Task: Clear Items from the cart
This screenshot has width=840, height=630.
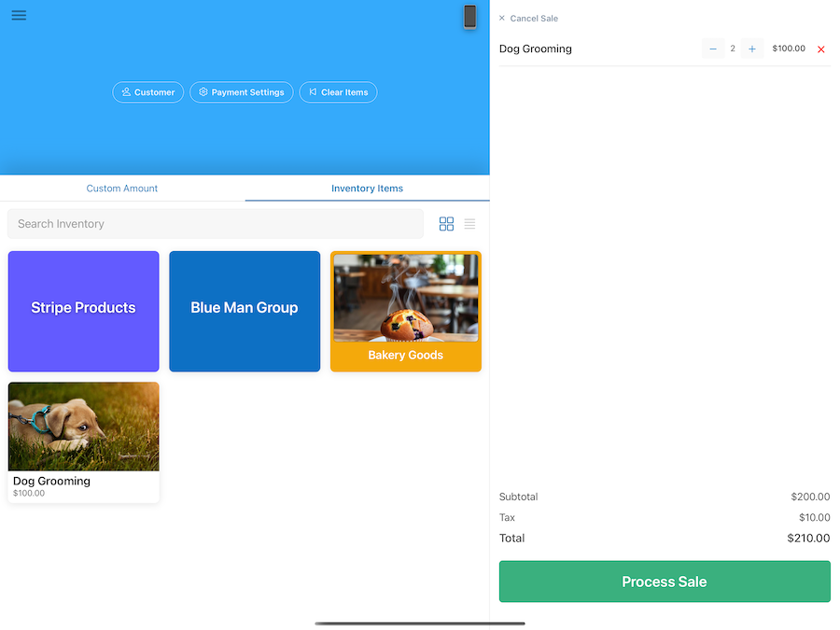Action: tap(338, 92)
